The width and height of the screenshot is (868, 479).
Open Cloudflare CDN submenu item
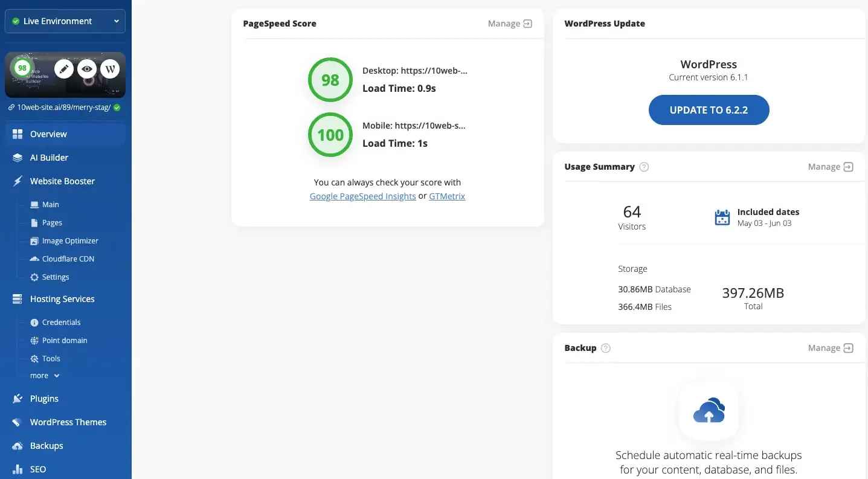(68, 259)
